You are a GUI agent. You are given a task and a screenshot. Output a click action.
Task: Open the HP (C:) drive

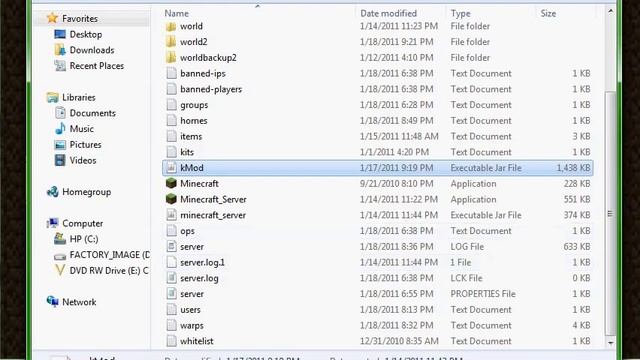coord(84,239)
